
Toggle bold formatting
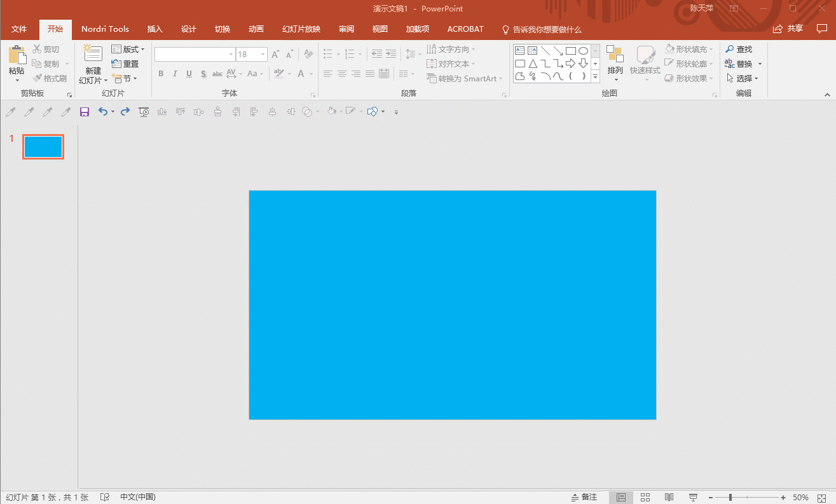pos(161,74)
